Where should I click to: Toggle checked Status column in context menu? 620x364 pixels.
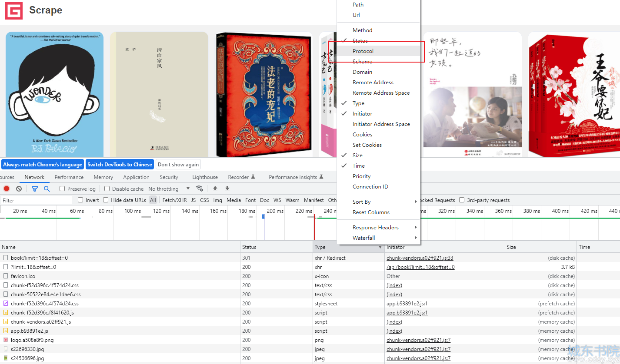click(x=379, y=40)
